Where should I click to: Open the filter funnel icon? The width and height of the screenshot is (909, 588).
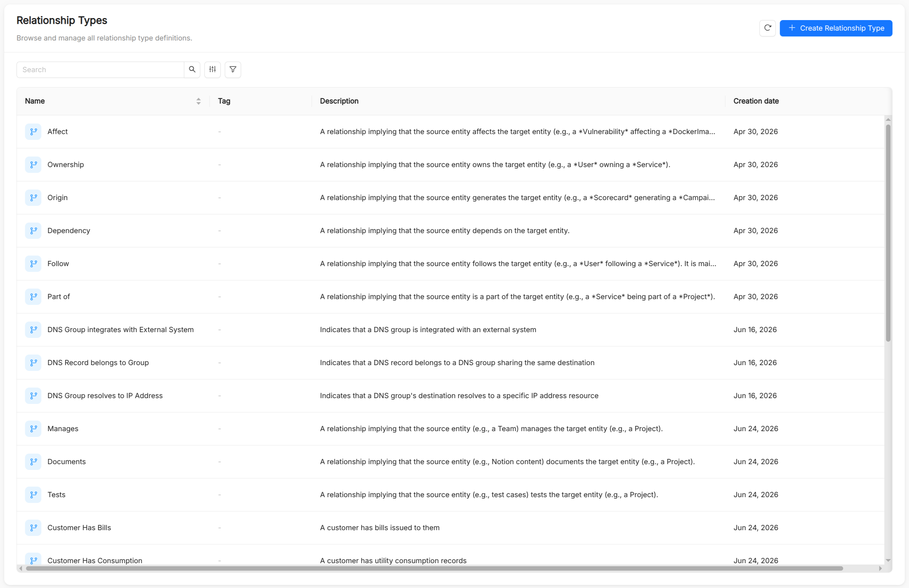pyautogui.click(x=232, y=69)
